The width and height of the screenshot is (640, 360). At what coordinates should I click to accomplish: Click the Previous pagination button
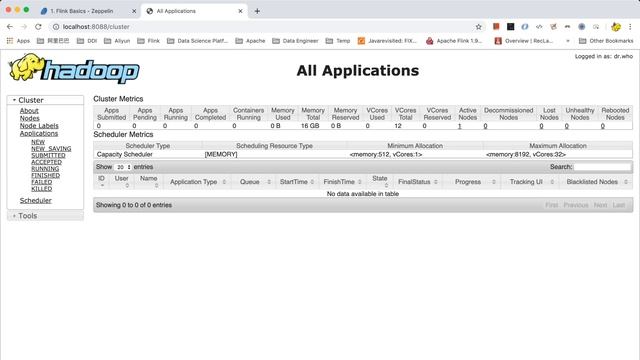click(x=576, y=205)
